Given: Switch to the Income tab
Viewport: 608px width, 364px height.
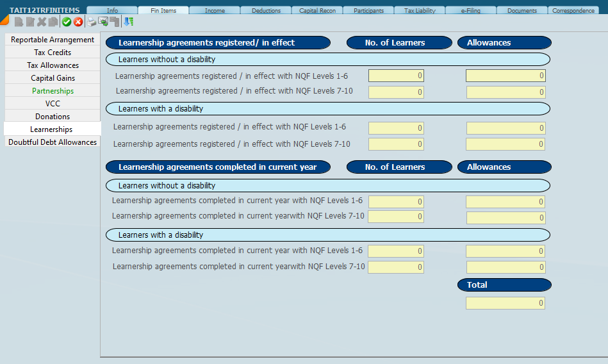Looking at the screenshot, I should [x=215, y=10].
